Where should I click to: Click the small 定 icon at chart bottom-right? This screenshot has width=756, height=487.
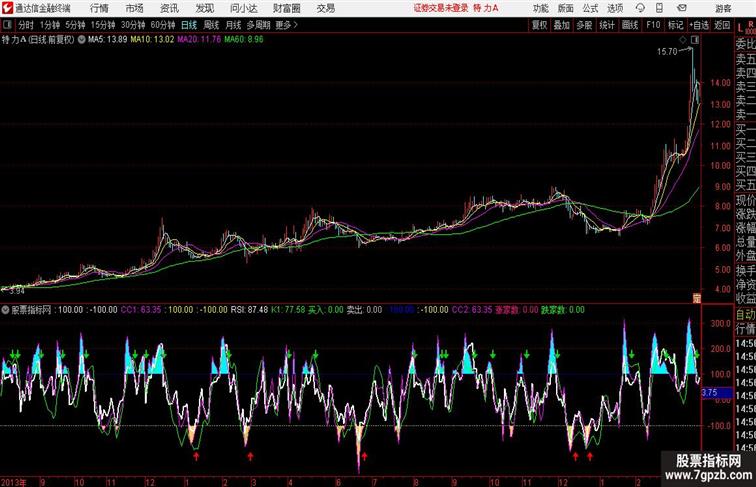[x=696, y=298]
